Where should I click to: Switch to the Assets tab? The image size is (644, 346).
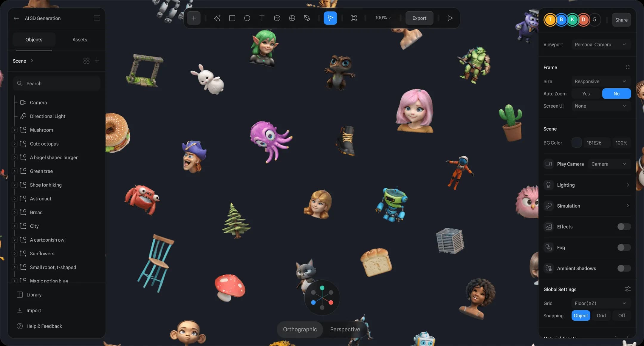(x=80, y=40)
